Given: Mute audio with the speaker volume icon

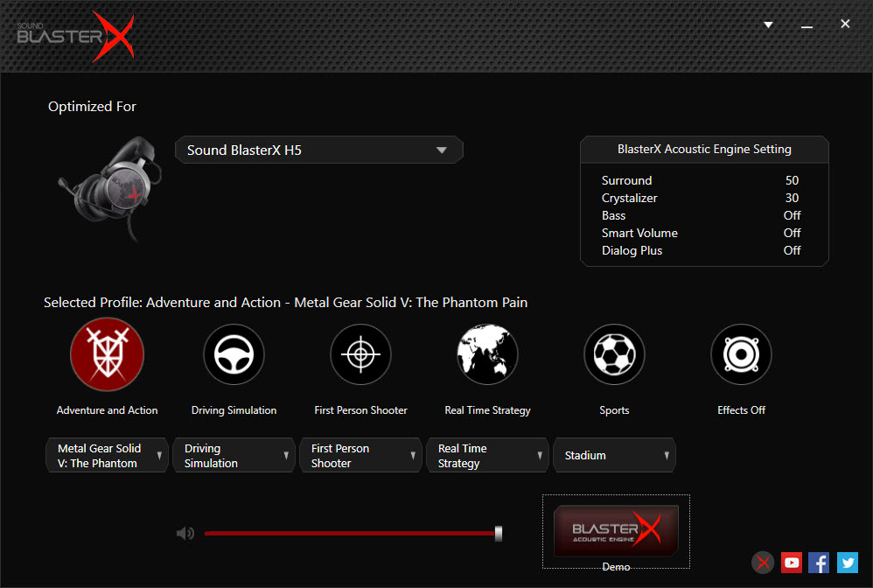Looking at the screenshot, I should 185,534.
